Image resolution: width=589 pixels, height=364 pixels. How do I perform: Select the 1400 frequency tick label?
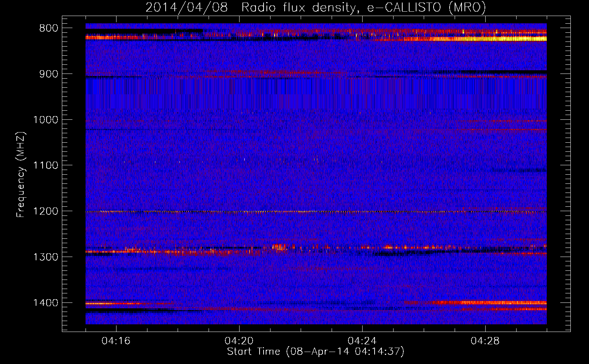pos(46,303)
